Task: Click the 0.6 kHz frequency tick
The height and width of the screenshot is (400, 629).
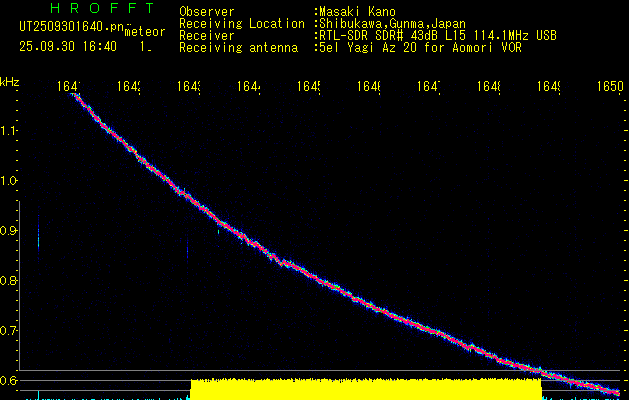Action: pos(9,381)
